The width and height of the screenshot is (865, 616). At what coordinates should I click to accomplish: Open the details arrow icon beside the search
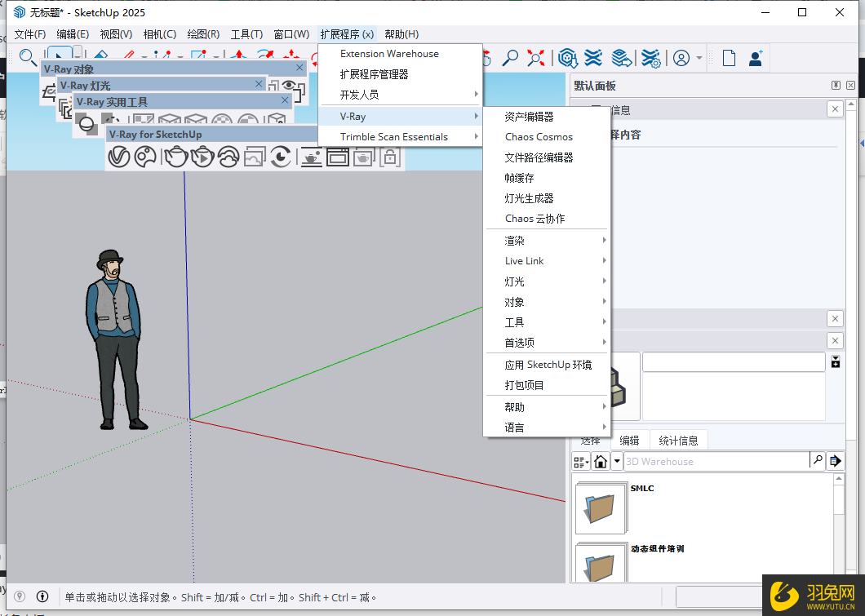point(835,461)
